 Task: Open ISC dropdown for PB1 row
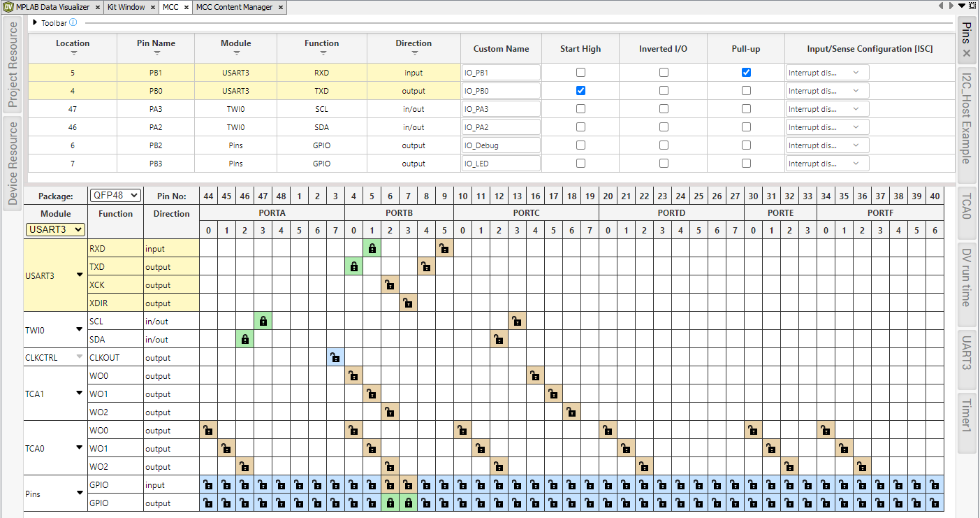(827, 72)
